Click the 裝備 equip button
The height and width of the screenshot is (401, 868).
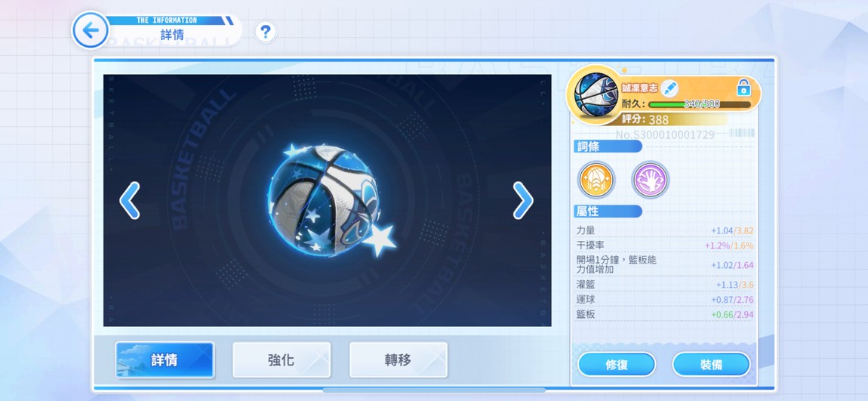(x=711, y=365)
